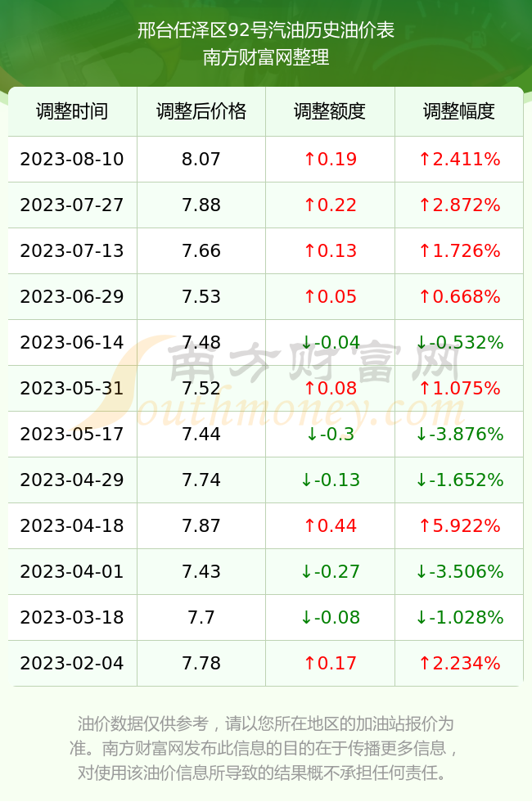532x802 pixels.
Task: Click the 7.7 price cell
Action: [201, 617]
